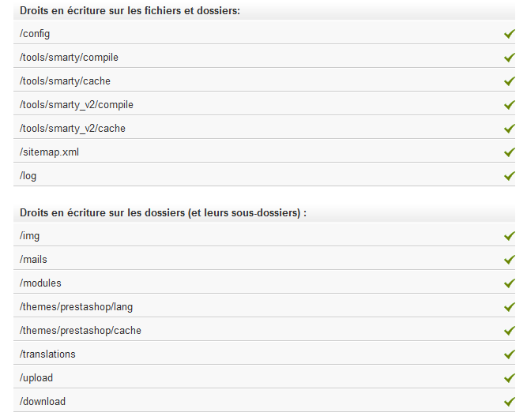527x420 pixels.
Task: Select the /config row label
Action: tap(35, 34)
